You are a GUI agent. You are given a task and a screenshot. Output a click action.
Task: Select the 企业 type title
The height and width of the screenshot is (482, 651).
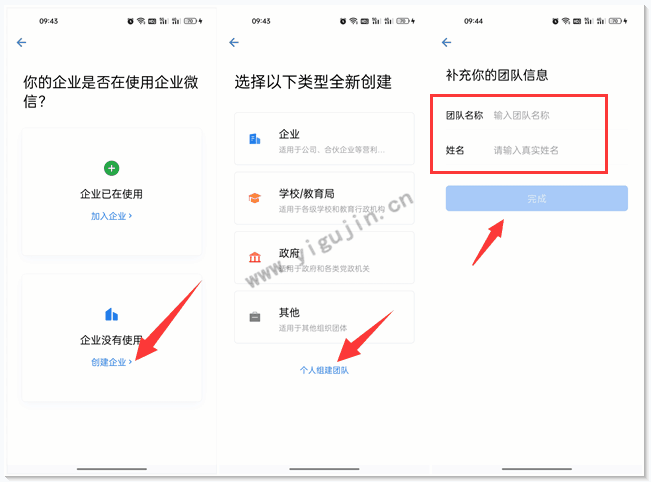(289, 134)
